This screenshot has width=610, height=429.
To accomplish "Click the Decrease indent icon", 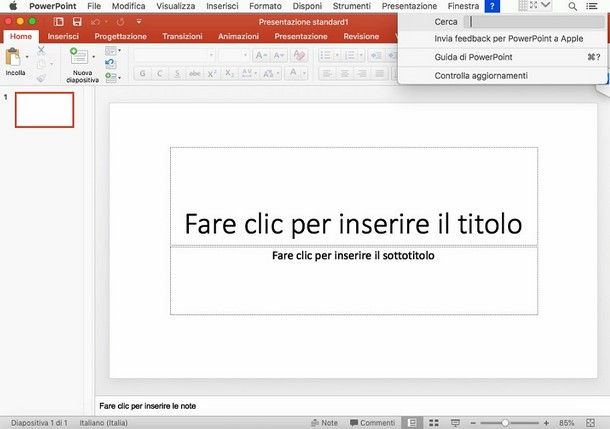I will pos(376,56).
